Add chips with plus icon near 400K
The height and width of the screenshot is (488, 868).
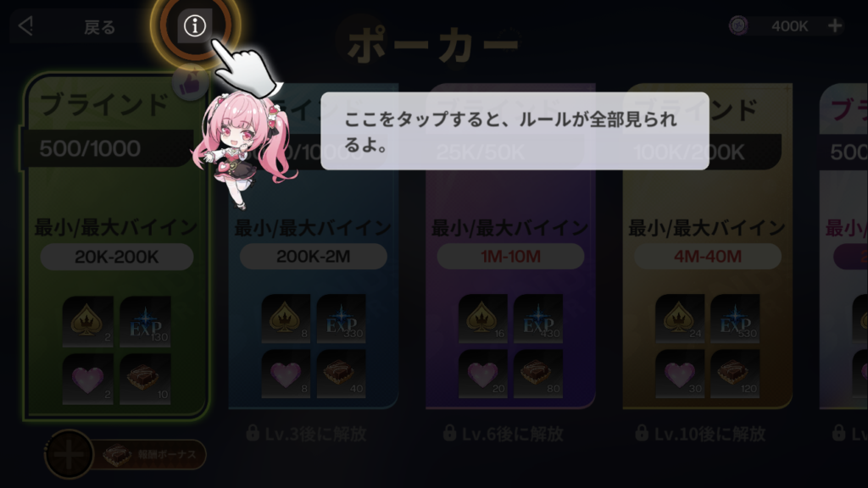click(835, 25)
